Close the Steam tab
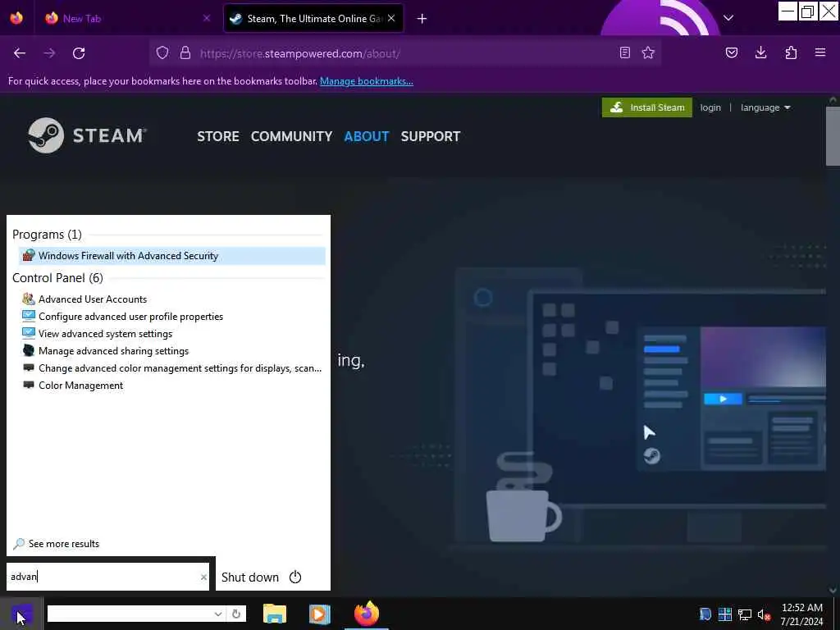The height and width of the screenshot is (630, 840). tap(391, 18)
